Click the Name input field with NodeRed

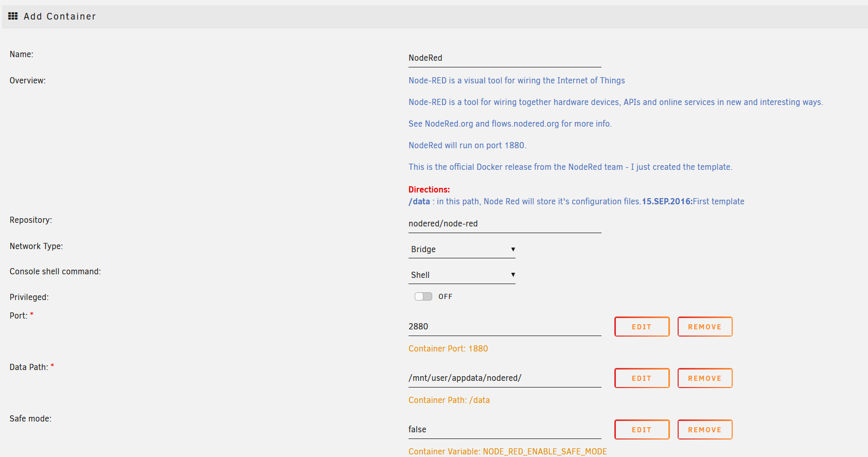[x=505, y=58]
